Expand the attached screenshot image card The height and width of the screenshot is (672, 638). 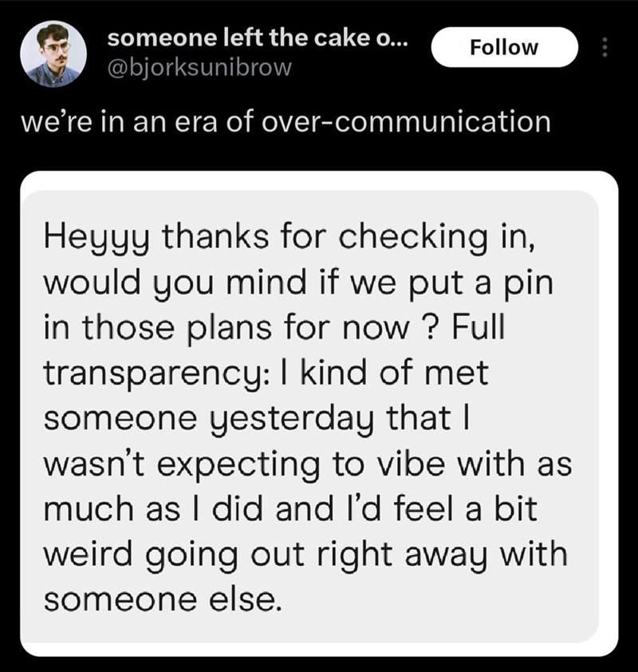(319, 413)
